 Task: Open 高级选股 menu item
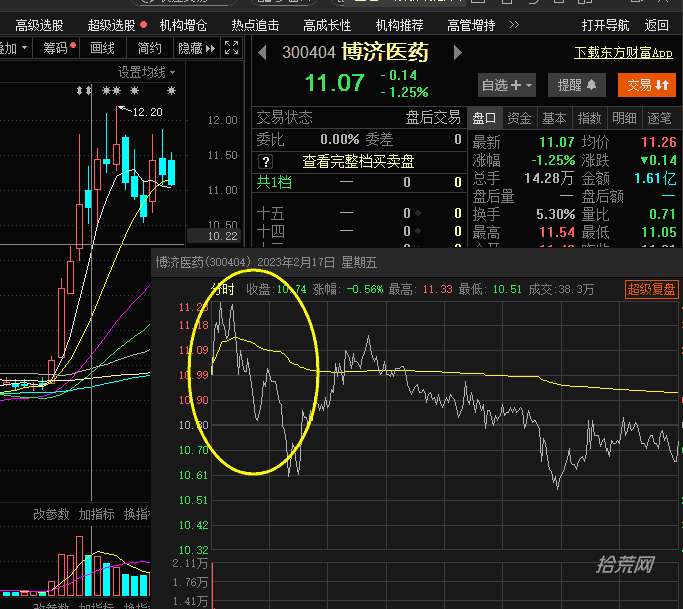39,25
